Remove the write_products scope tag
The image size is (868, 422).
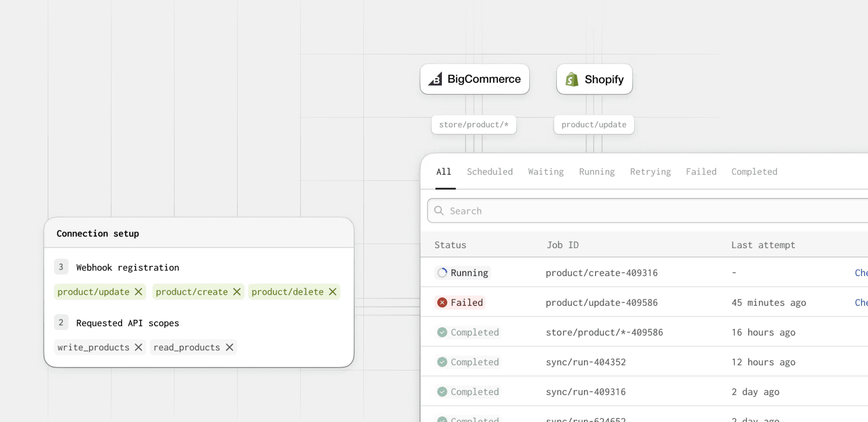(139, 347)
